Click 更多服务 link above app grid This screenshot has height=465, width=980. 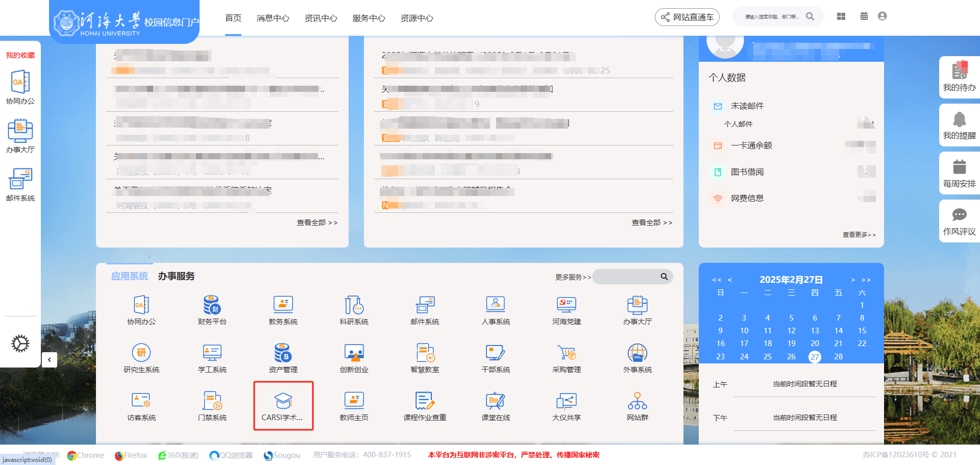pos(573,277)
